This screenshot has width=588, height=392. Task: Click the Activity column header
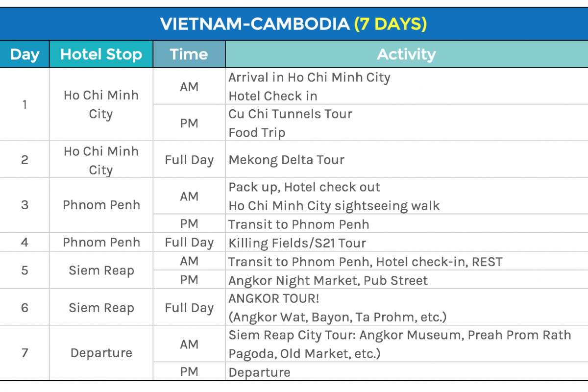406,54
